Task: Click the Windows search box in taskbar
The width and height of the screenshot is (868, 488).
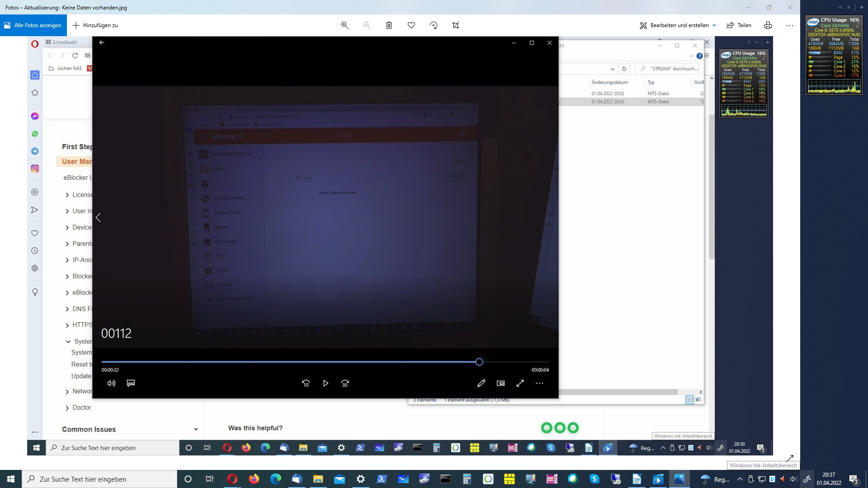Action: pos(99,479)
